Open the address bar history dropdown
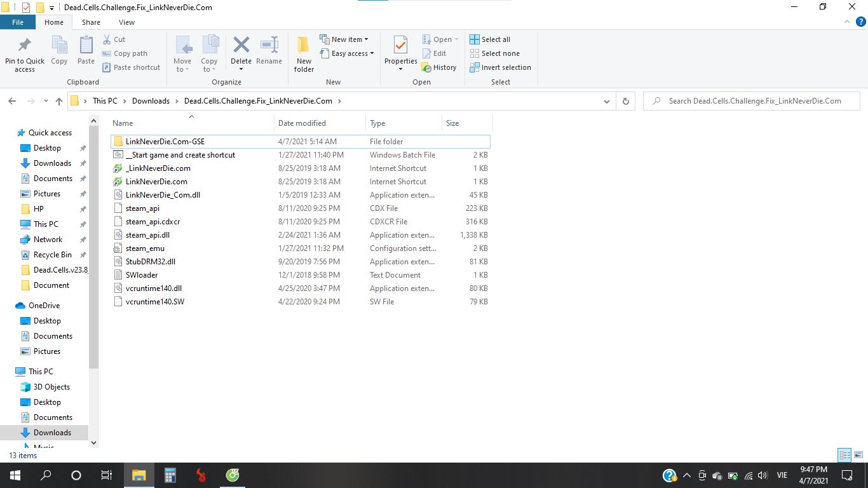 click(x=607, y=101)
